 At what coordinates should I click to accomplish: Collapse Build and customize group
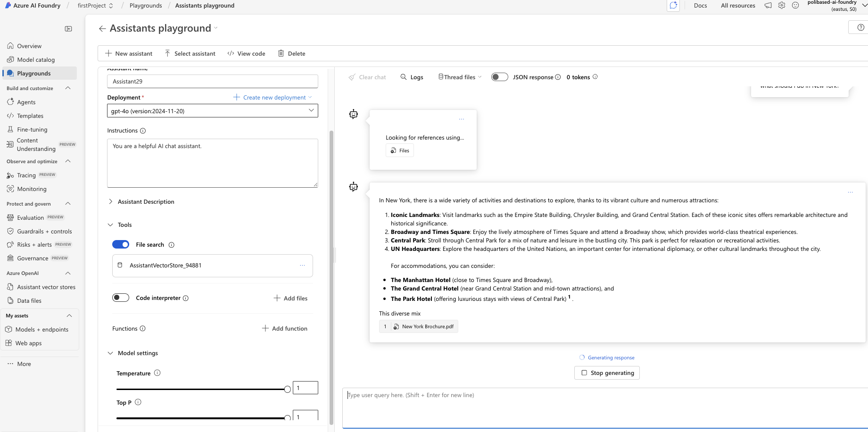click(x=68, y=88)
